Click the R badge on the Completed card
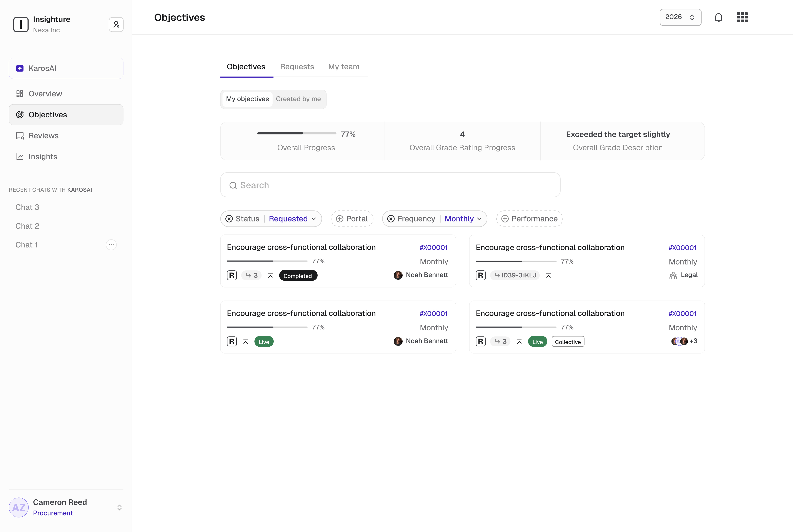Viewport: 793px width, 532px height. coord(232,275)
